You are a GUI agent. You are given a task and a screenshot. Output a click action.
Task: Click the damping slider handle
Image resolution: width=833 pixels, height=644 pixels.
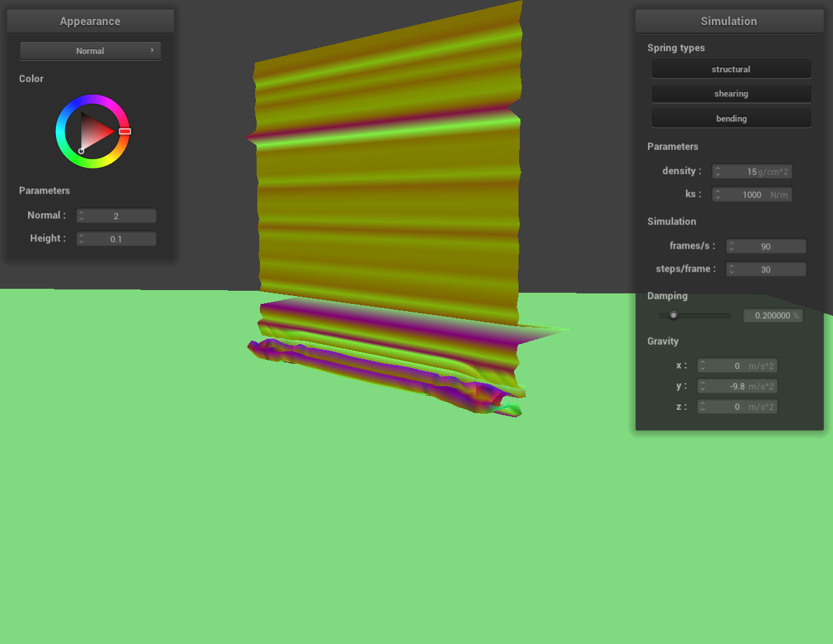coord(673,315)
